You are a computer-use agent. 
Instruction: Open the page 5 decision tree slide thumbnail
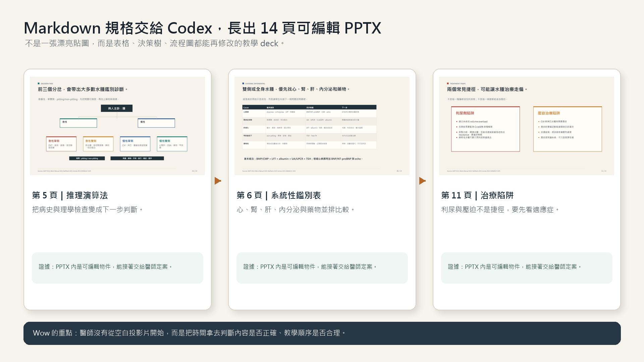click(117, 126)
